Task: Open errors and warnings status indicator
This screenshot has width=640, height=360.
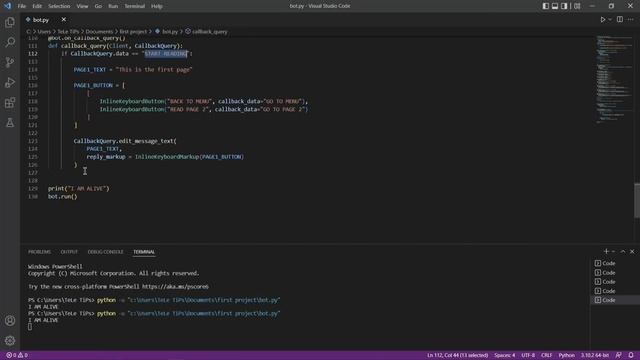Action: 17,355
